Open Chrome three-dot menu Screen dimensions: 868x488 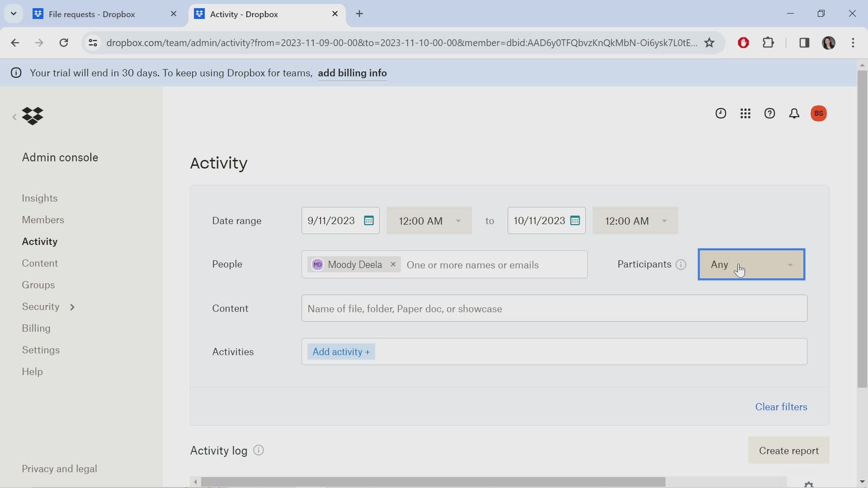[853, 42]
